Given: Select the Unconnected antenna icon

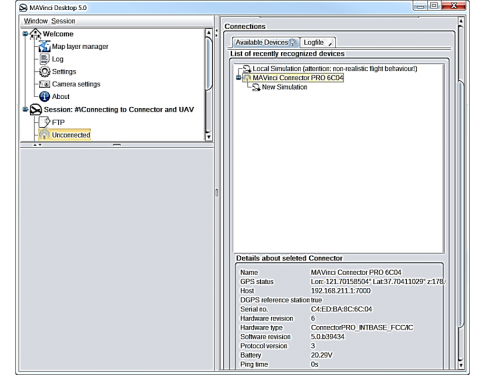Looking at the screenshot, I should [44, 135].
